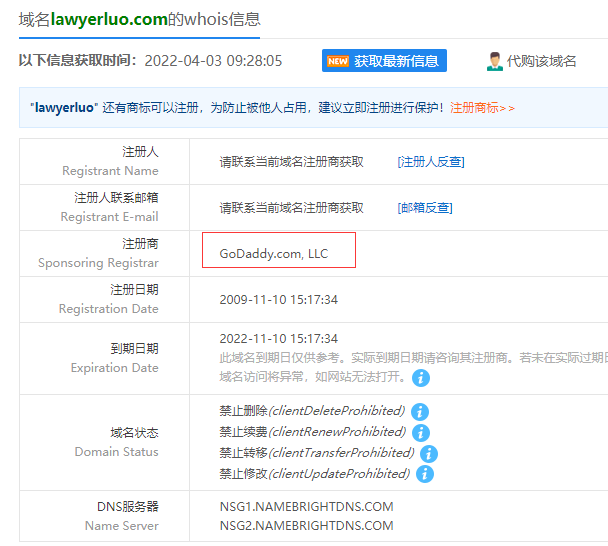Open the clientUpdateProhibited info icon
The height and width of the screenshot is (546, 608).
pyautogui.click(x=425, y=473)
